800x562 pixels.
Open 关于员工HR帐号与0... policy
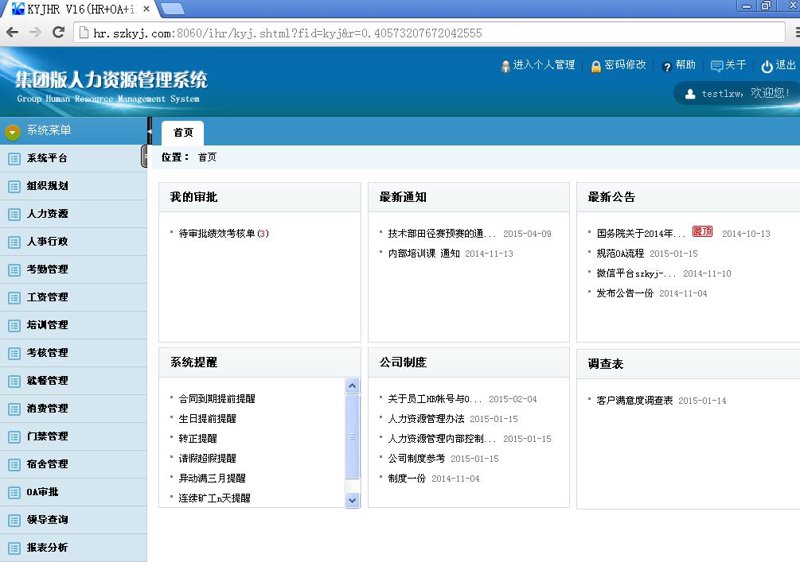click(x=434, y=399)
